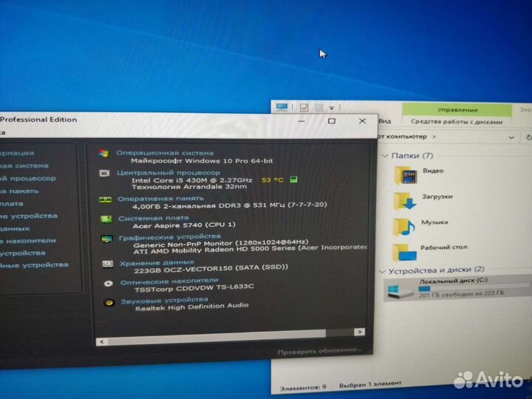Image resolution: width=532 pixels, height=399 pixels.
Task: Open Центральный процессор section link in summary
Action: pos(168,173)
